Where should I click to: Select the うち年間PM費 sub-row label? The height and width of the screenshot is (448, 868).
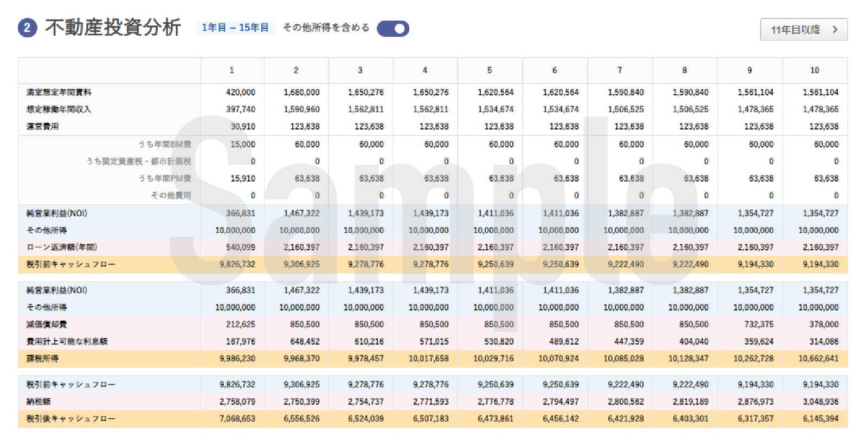pyautogui.click(x=164, y=178)
